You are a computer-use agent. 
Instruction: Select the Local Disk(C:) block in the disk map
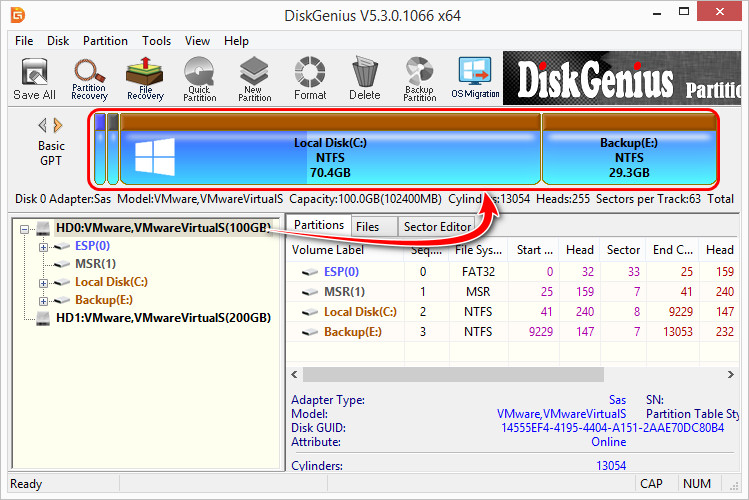click(x=330, y=149)
